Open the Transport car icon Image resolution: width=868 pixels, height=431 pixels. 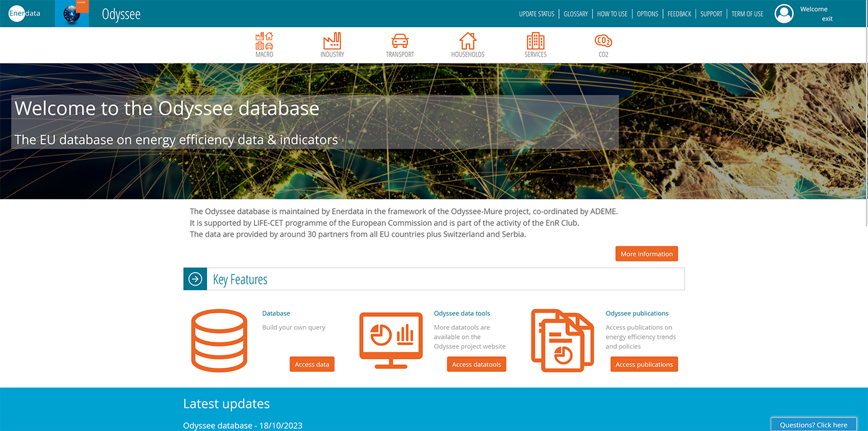coord(400,42)
